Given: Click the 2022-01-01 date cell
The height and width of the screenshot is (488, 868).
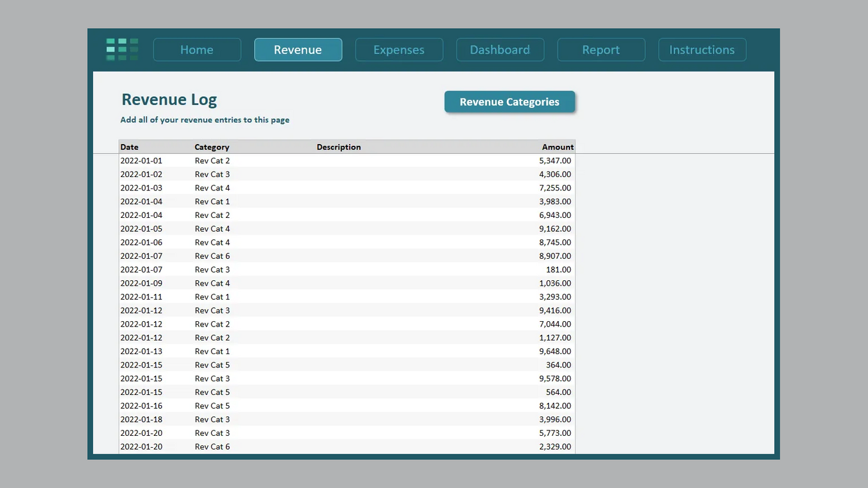Looking at the screenshot, I should 141,160.
